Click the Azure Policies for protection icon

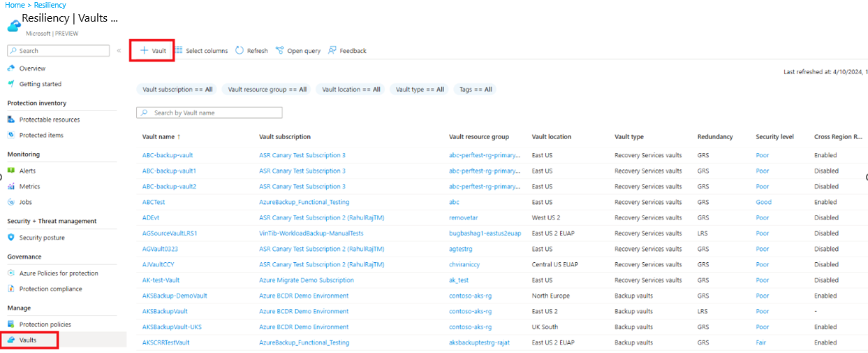11,273
